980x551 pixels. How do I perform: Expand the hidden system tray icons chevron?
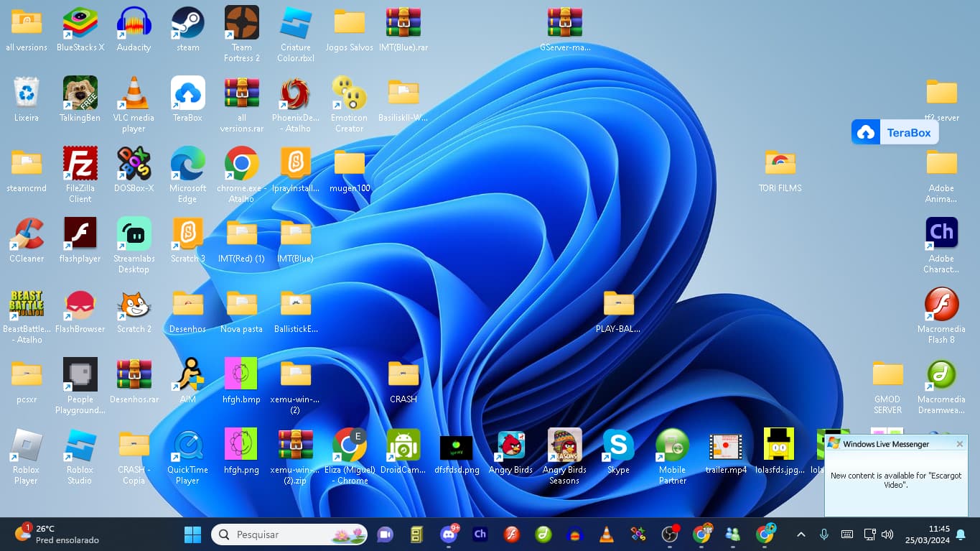pos(801,534)
